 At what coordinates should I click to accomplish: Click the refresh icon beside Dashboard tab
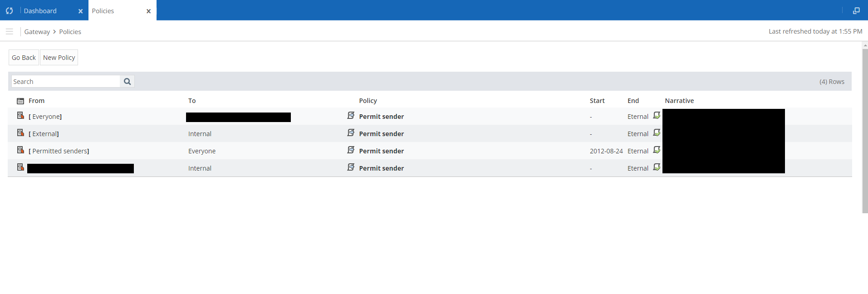point(9,10)
